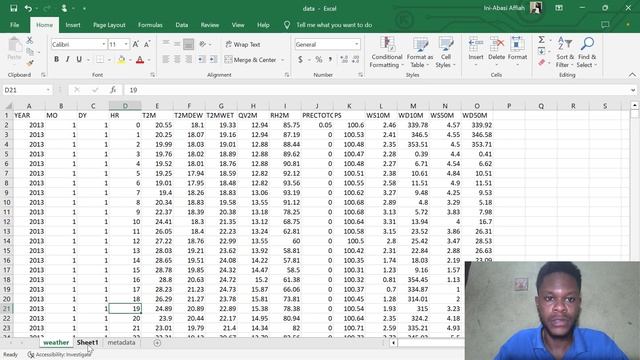Collapse the ribbon with the chevron
Viewport: 640px width, 360px height.
click(632, 75)
